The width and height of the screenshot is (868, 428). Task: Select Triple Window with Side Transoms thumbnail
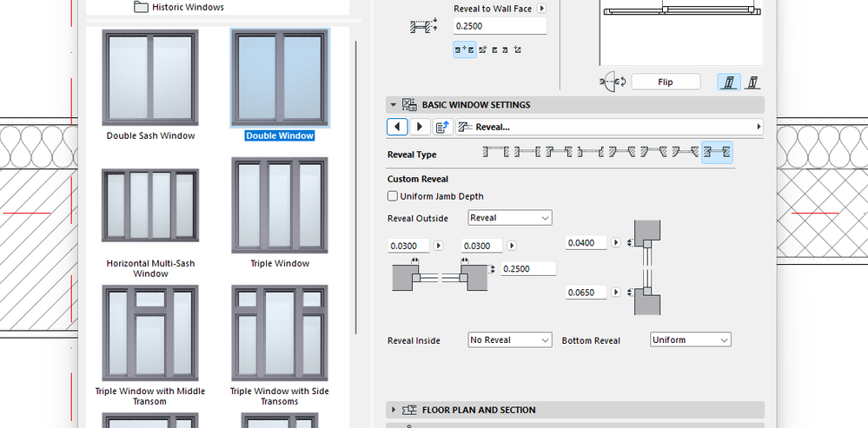click(x=280, y=333)
